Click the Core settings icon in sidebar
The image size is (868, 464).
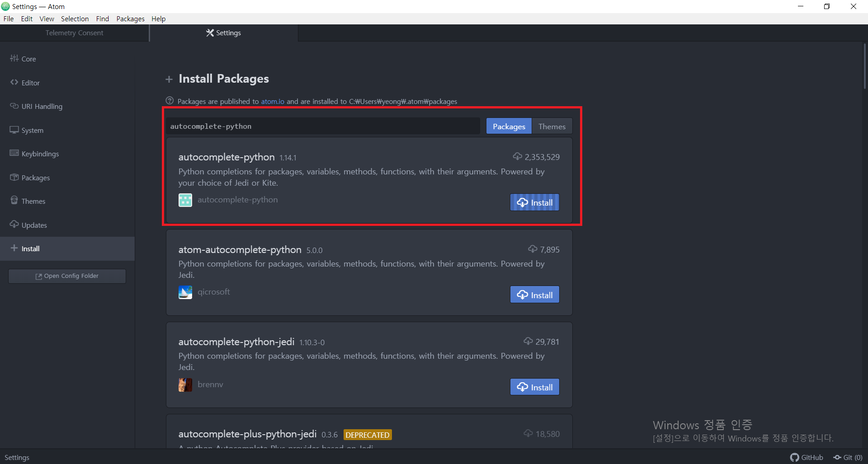pos(14,58)
